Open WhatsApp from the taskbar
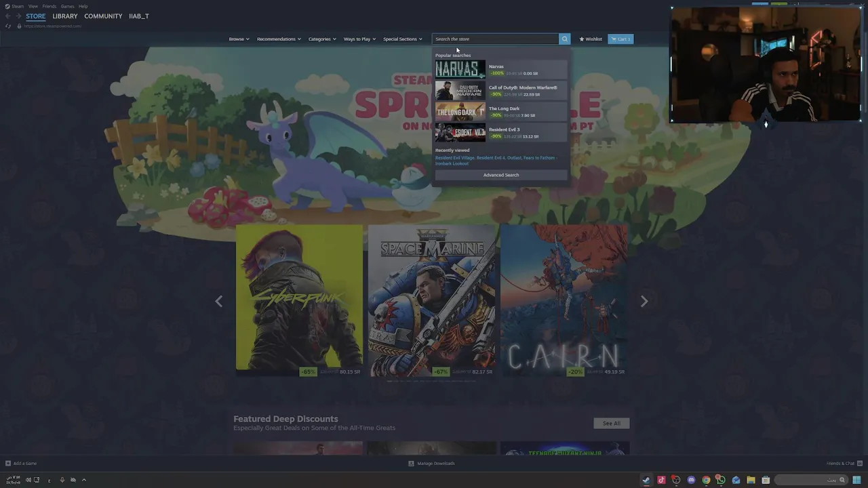Screen dimensions: 868x488 click(721, 480)
